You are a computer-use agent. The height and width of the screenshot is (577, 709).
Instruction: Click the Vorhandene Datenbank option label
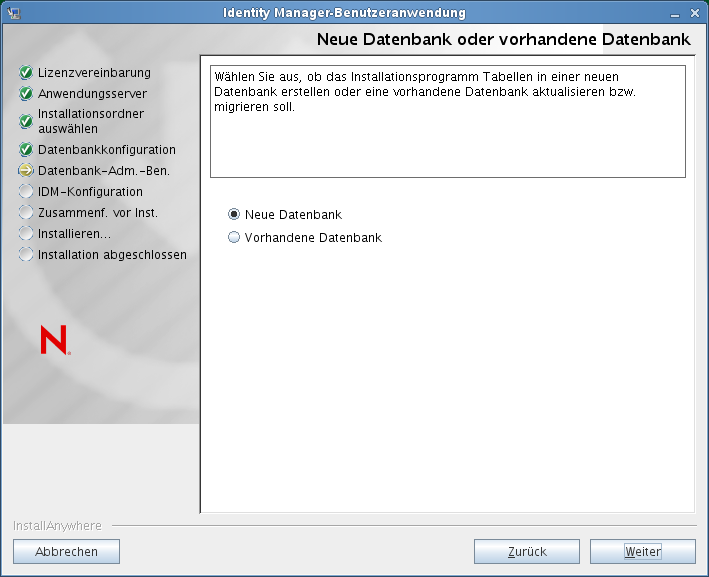point(313,237)
